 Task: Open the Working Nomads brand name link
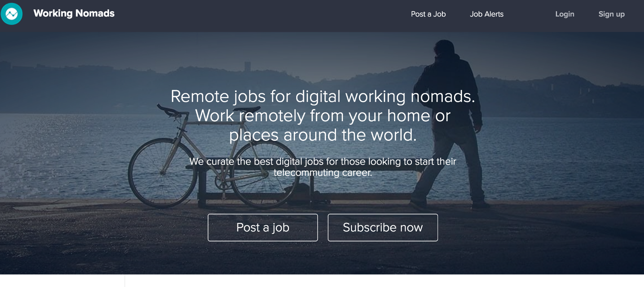74,13
